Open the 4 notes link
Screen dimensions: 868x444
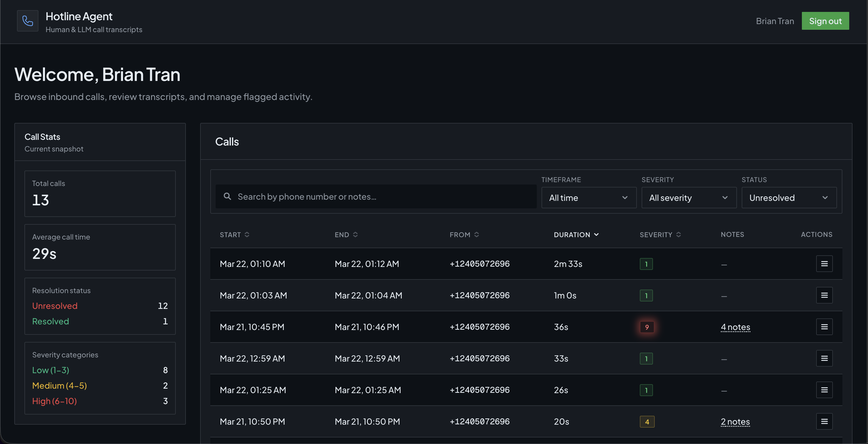pos(735,327)
